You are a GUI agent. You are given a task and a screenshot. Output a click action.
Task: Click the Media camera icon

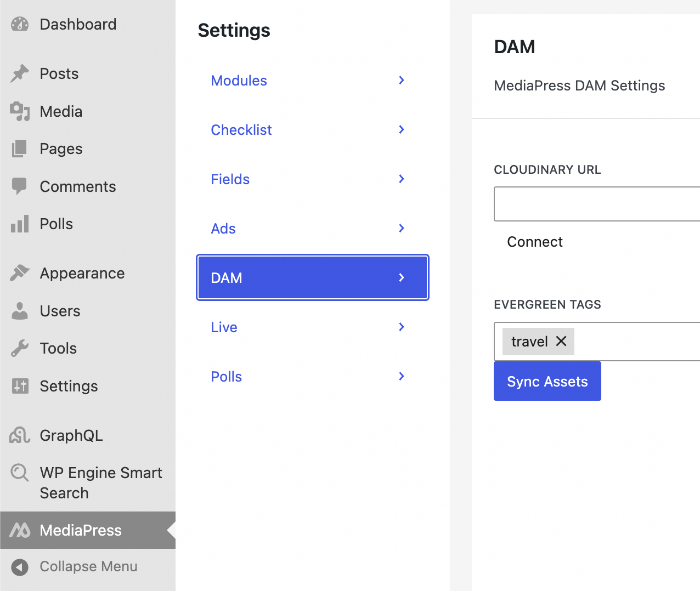click(x=20, y=111)
